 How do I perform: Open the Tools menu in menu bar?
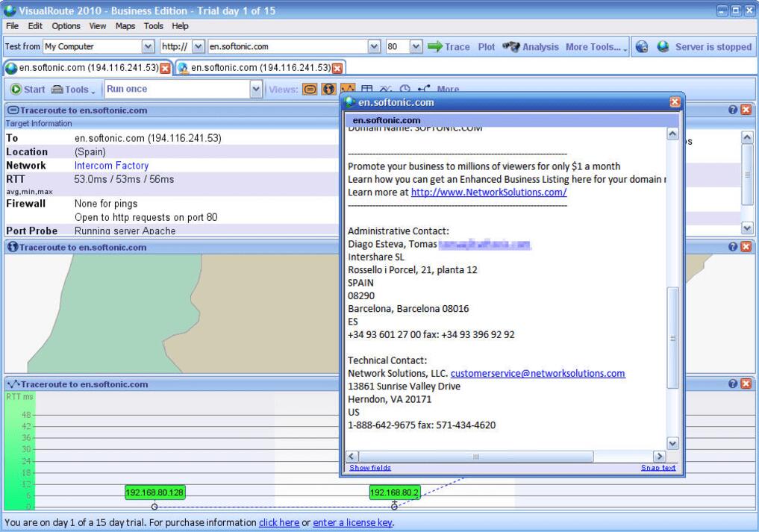(x=154, y=26)
